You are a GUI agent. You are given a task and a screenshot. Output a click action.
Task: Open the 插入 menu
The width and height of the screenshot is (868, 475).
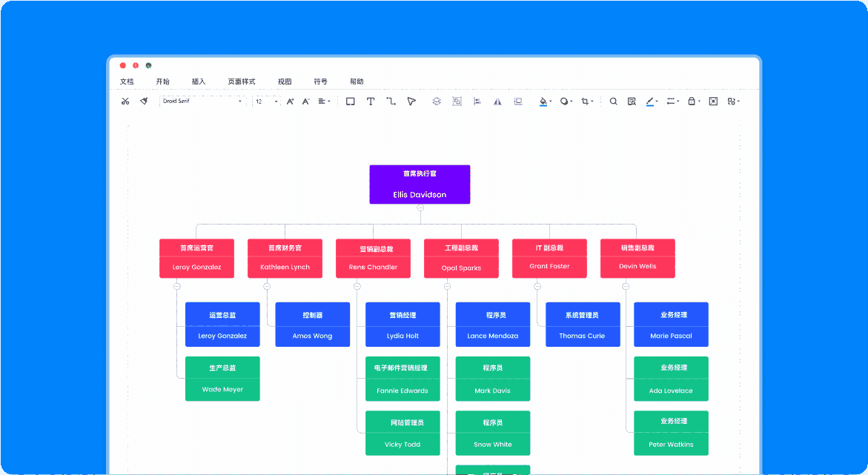(199, 82)
